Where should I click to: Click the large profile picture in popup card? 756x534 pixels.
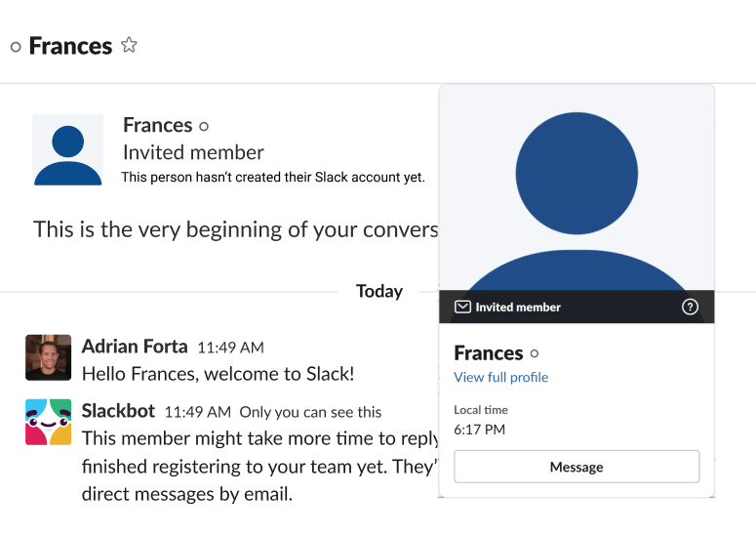[x=577, y=188]
